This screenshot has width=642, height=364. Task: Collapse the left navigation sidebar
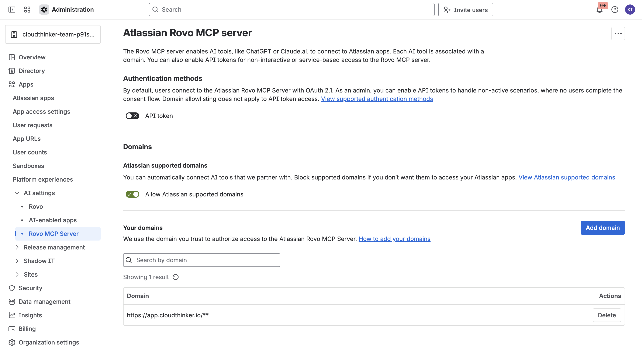(x=12, y=10)
